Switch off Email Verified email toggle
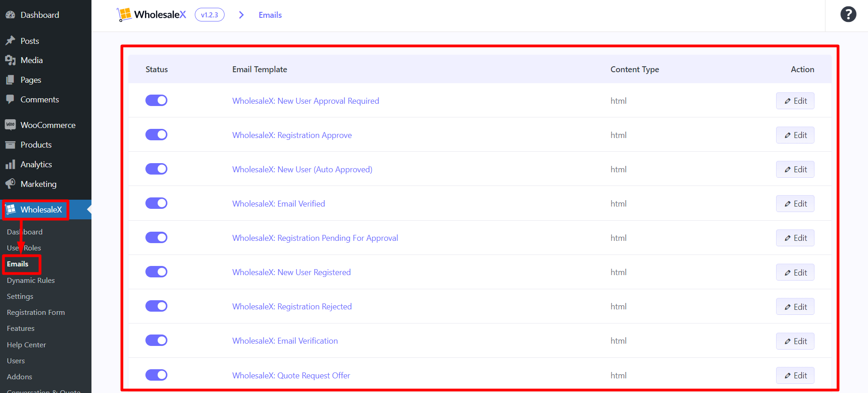868x393 pixels. (x=156, y=203)
